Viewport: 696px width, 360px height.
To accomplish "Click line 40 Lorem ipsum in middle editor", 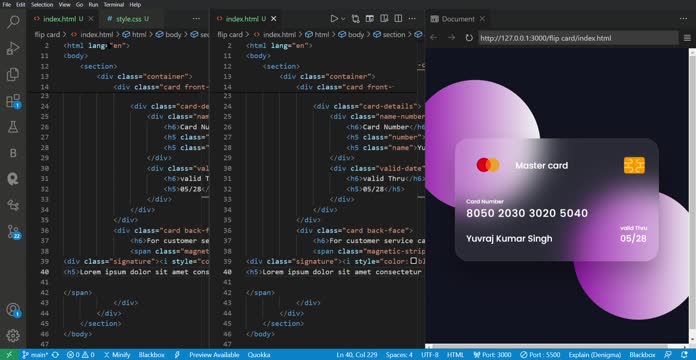I will pos(333,272).
